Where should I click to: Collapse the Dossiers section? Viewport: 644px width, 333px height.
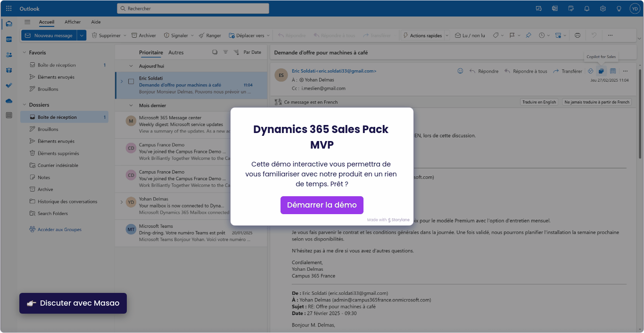pos(24,105)
